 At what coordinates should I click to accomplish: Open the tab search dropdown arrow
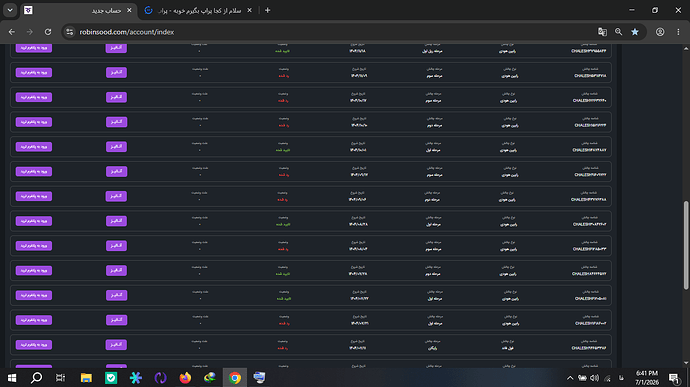pyautogui.click(x=10, y=10)
